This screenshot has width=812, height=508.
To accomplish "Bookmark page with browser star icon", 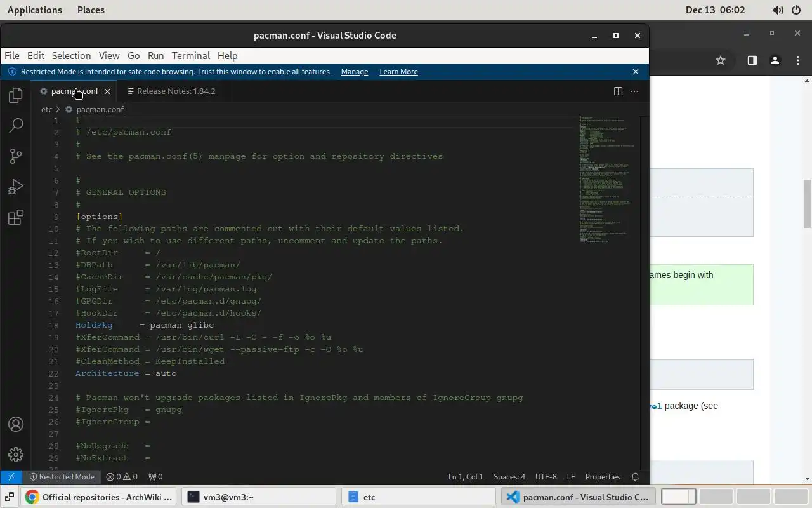I will tap(721, 60).
